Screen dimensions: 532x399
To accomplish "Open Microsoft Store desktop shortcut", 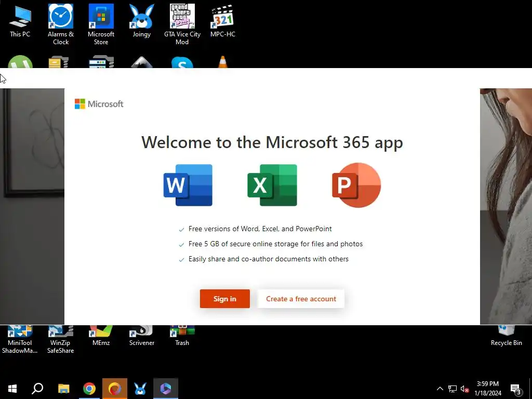I will [101, 24].
